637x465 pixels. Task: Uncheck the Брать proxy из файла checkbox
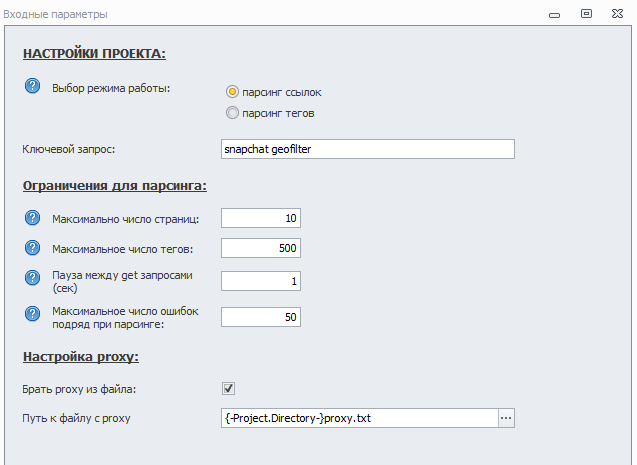pyautogui.click(x=228, y=388)
